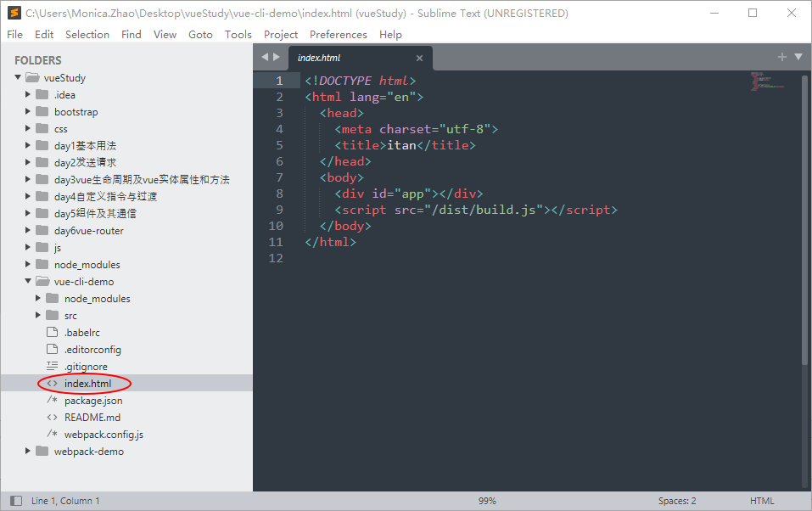Viewport: 812px width, 511px height.
Task: Click the HTML syntax selector
Action: [x=762, y=501]
